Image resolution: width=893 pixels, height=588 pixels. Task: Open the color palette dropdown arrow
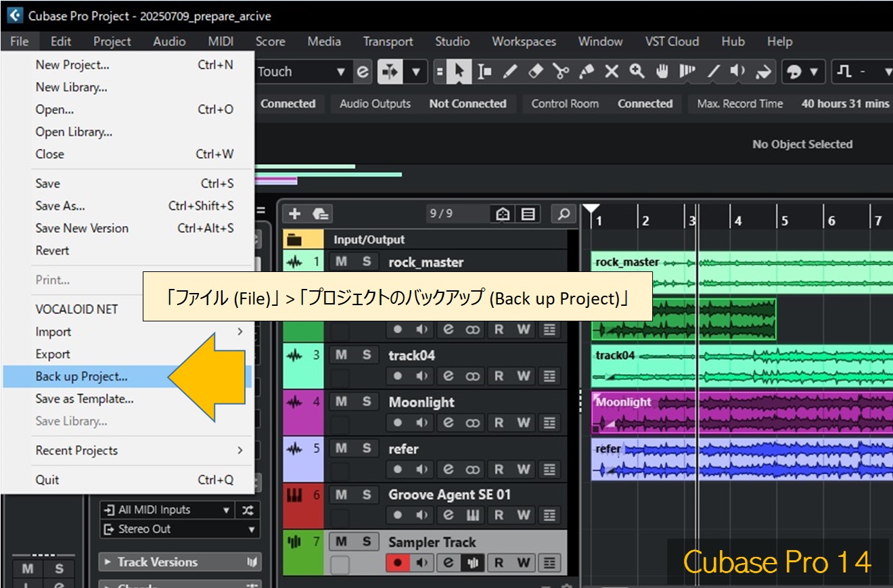[x=813, y=72]
